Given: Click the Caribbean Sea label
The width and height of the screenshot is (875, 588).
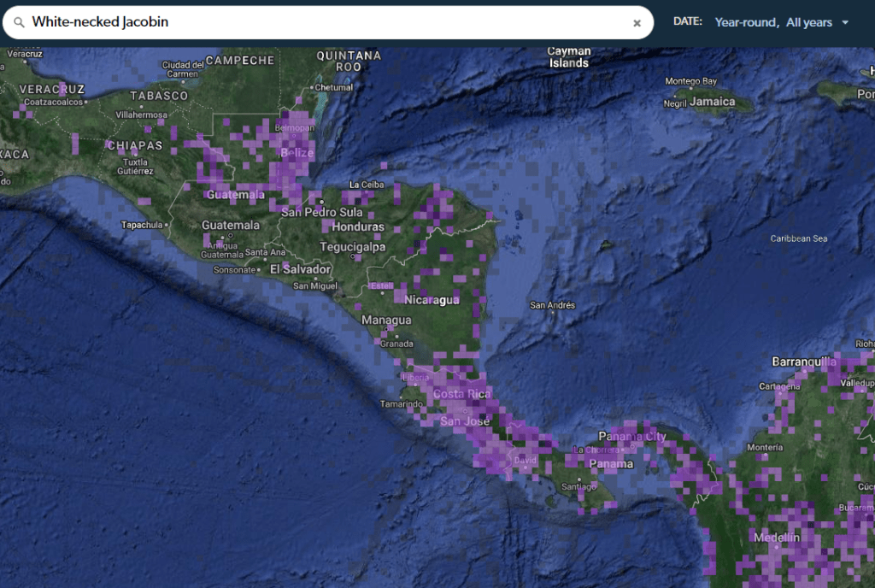Looking at the screenshot, I should pyautogui.click(x=798, y=238).
